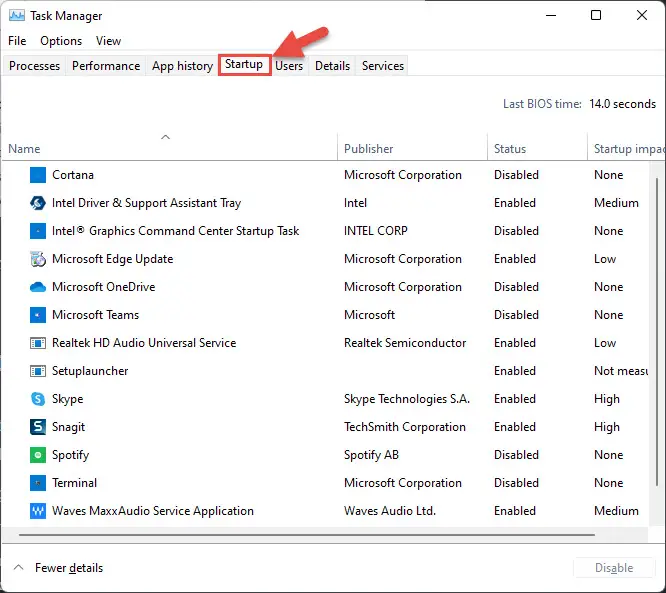Click 'Not measured' impact for Setuplauncher
666x593 pixels.
621,371
